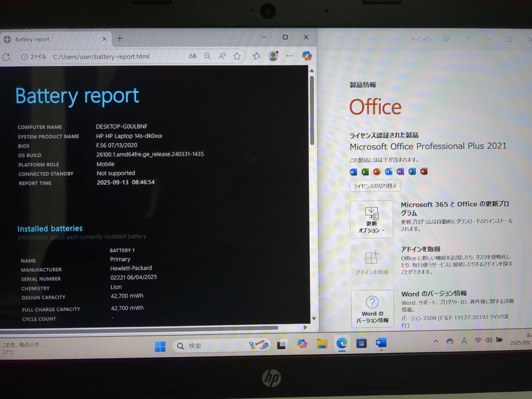Click the Outlook icon under included products
The width and height of the screenshot is (532, 399).
(389, 172)
